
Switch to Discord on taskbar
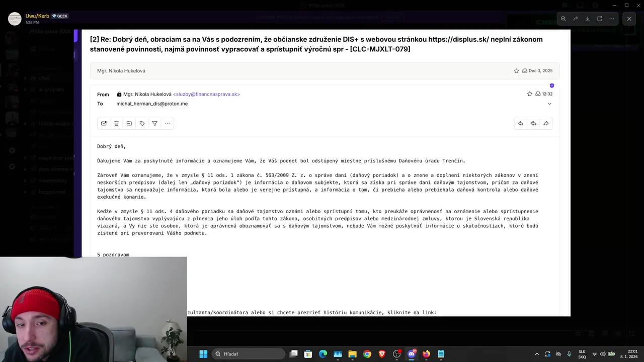click(412, 354)
